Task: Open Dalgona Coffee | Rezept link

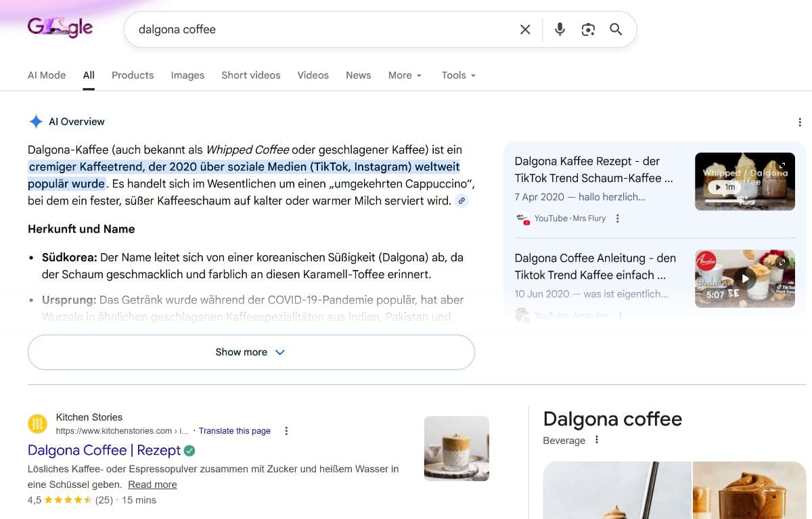Action: pos(104,450)
